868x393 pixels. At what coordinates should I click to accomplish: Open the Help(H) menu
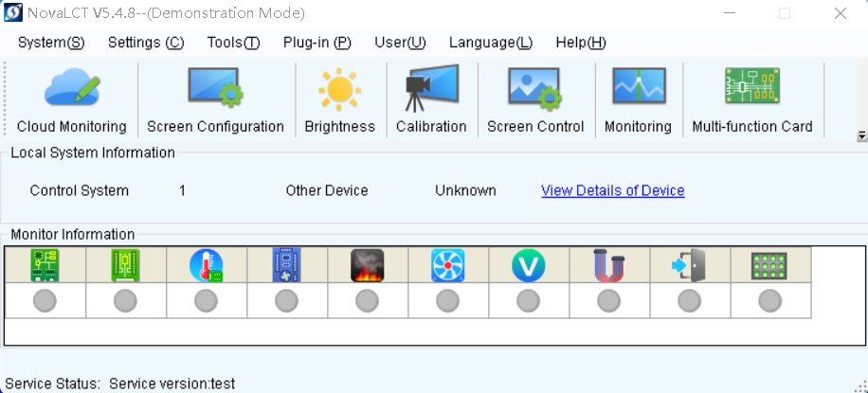(581, 43)
